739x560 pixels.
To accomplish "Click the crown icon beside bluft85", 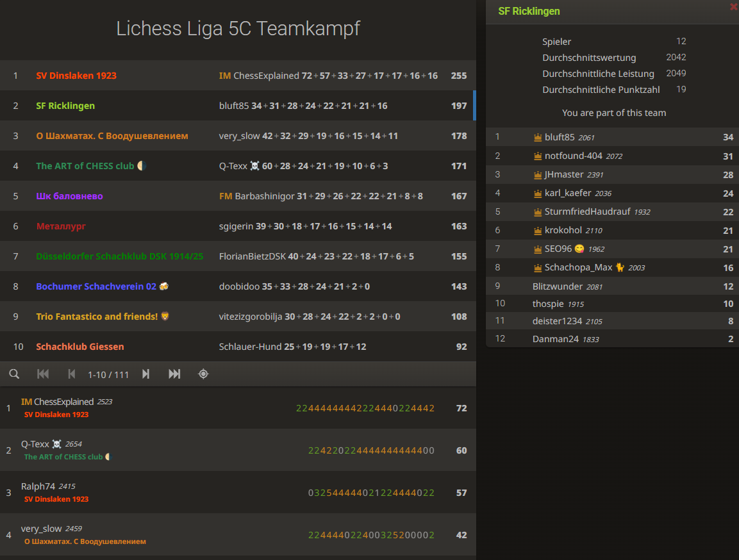I will point(538,137).
